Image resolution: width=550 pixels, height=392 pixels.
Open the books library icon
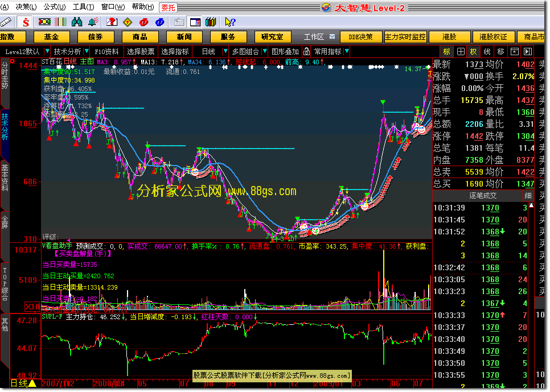tap(211, 22)
